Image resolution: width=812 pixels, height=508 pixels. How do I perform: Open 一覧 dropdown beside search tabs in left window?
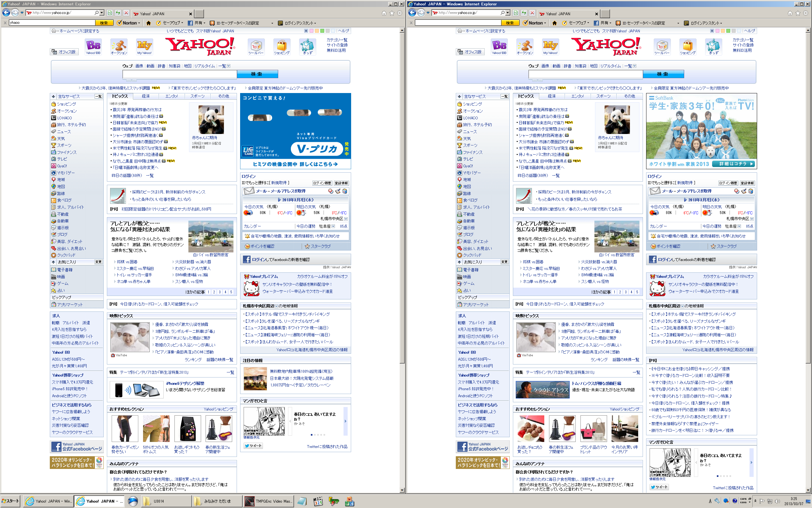228,66
